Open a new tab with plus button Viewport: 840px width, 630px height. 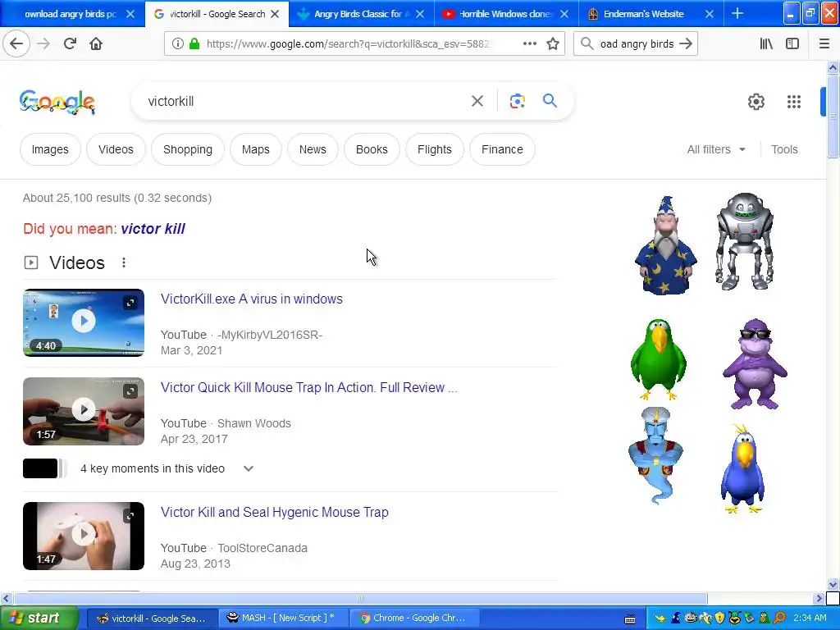pos(737,13)
